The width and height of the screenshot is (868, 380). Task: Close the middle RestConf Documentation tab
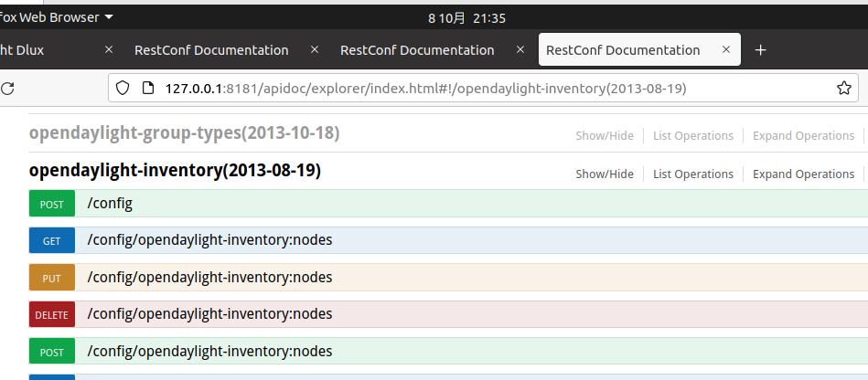coord(521,50)
